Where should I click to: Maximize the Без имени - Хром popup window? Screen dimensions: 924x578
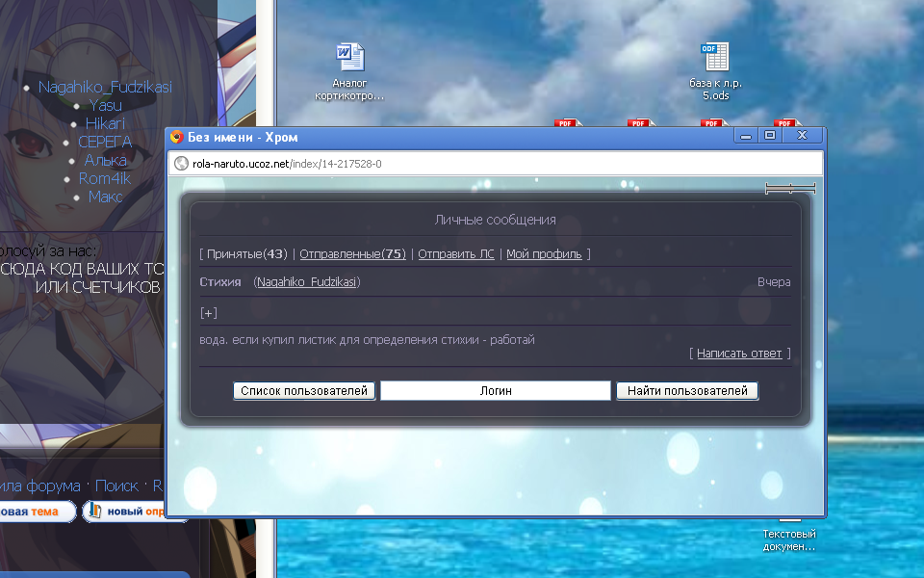pyautogui.click(x=770, y=136)
